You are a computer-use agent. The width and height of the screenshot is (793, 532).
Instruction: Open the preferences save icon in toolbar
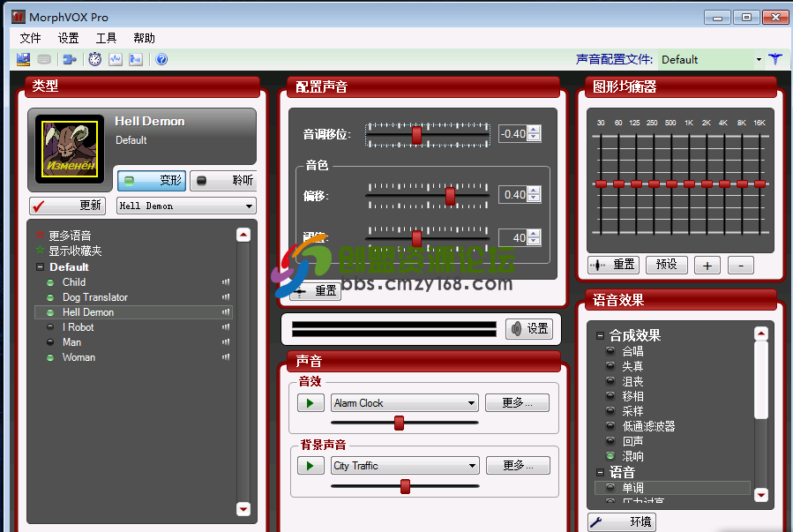[23, 59]
